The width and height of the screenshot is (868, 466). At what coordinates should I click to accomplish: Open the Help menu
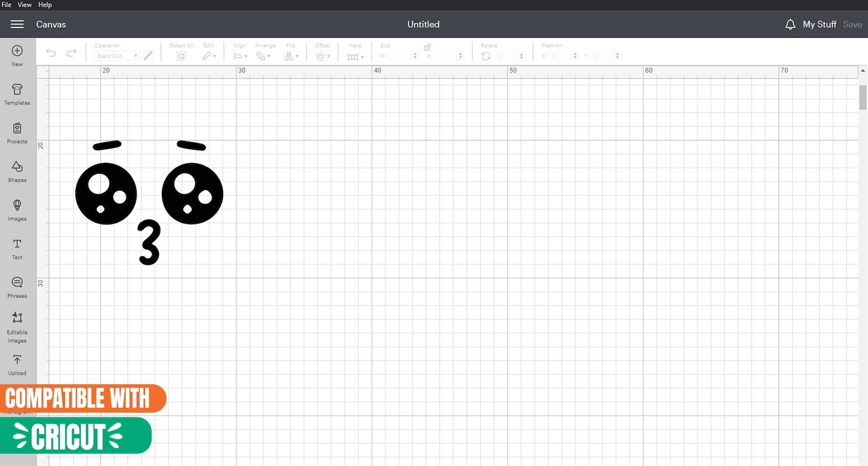45,4
